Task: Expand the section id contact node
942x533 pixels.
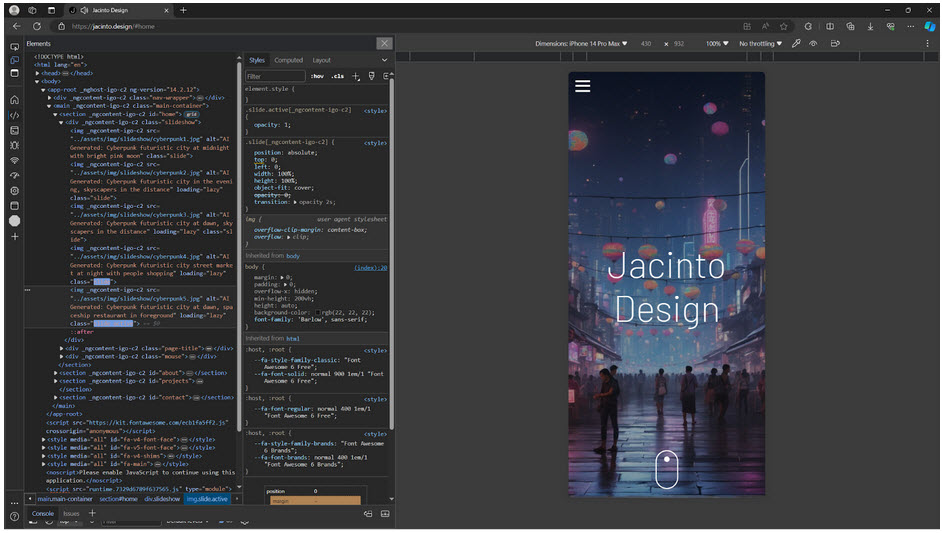Action: pyautogui.click(x=55, y=397)
